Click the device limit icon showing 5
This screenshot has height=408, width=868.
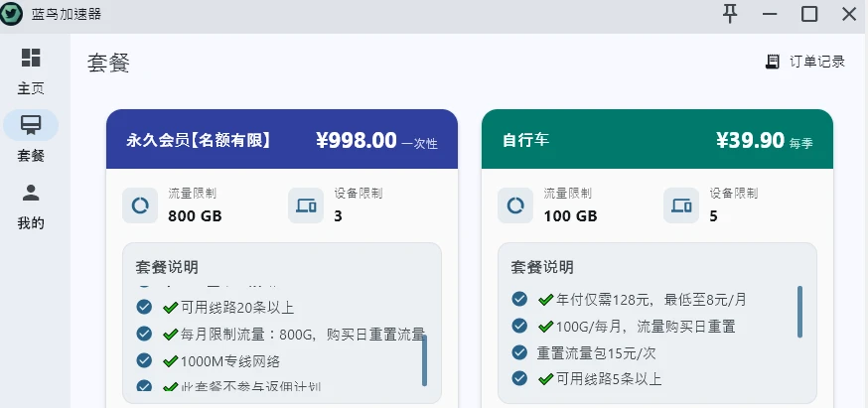click(681, 205)
